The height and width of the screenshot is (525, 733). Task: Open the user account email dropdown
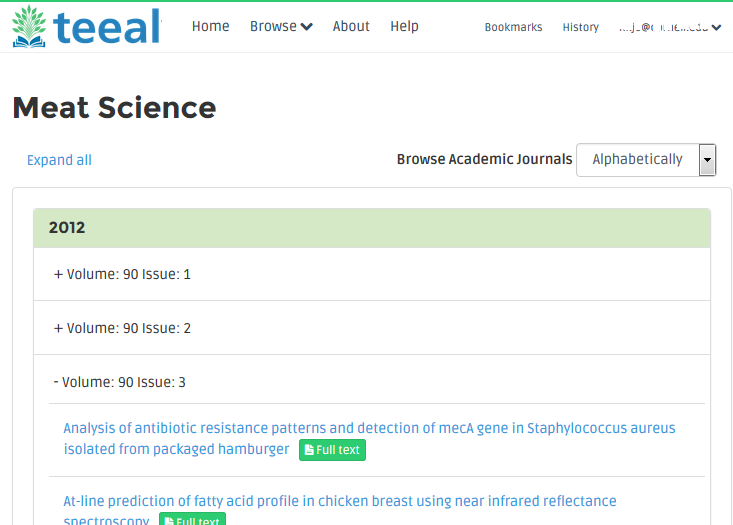(x=669, y=28)
